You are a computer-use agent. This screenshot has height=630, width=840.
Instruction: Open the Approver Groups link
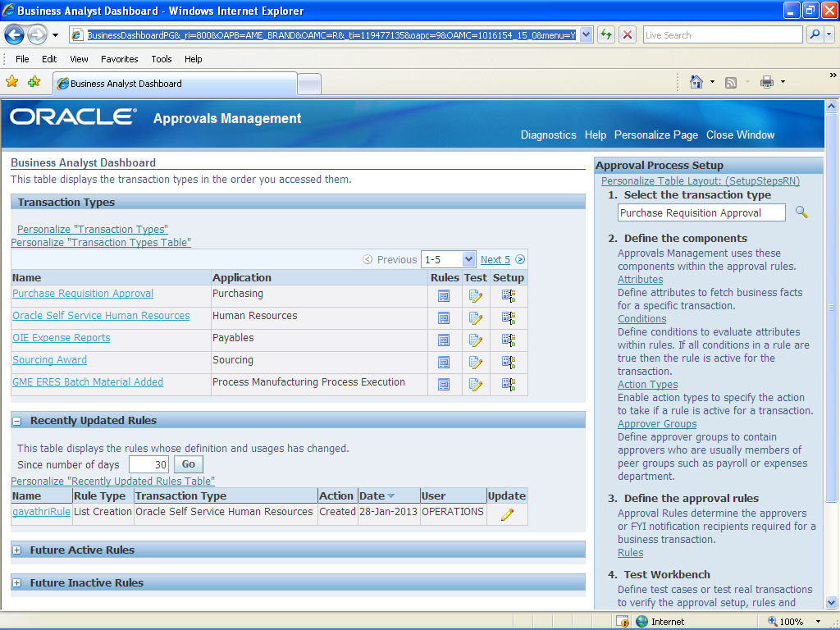[657, 424]
